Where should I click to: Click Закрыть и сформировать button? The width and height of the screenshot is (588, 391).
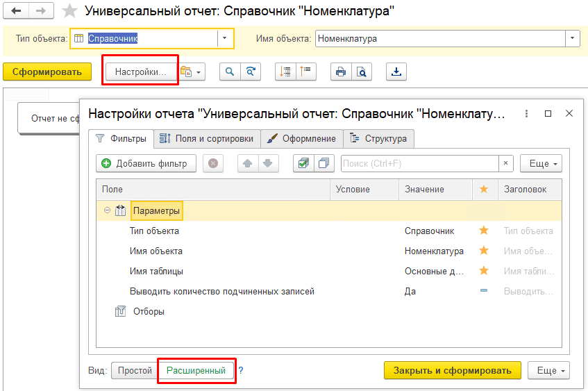click(452, 370)
